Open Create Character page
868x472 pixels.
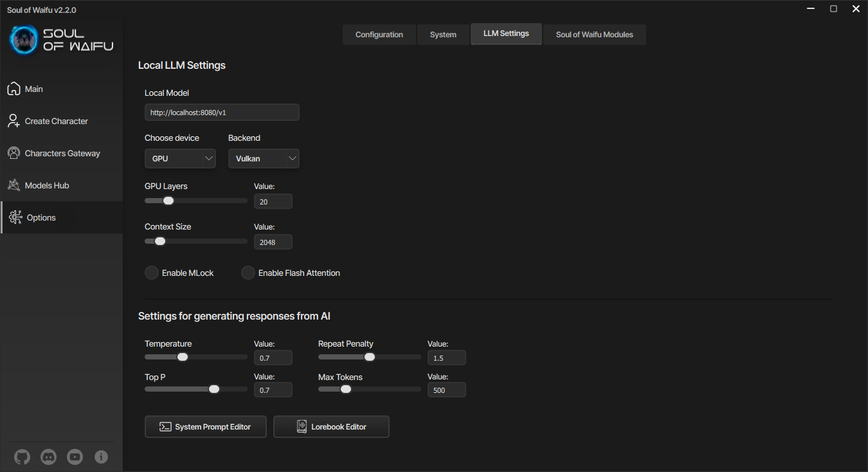click(x=61, y=121)
